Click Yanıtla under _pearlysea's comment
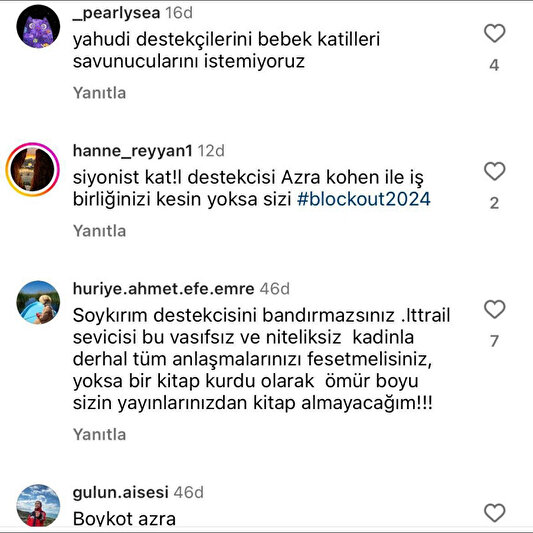The image size is (533, 533). tap(99, 93)
